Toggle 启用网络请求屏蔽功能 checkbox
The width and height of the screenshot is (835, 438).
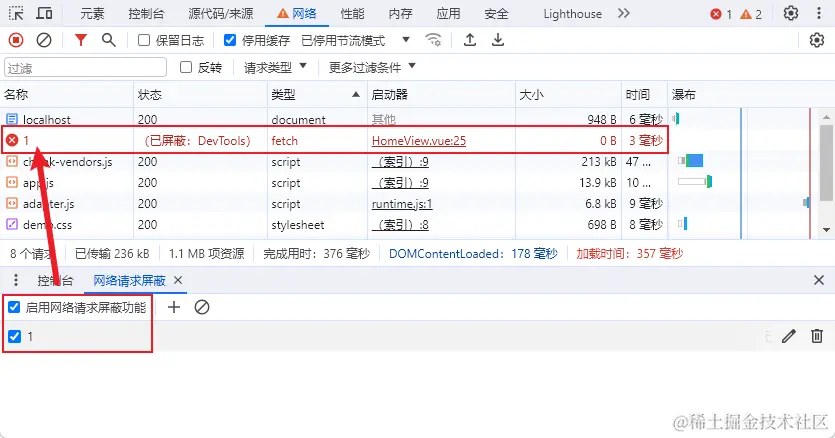click(14, 307)
